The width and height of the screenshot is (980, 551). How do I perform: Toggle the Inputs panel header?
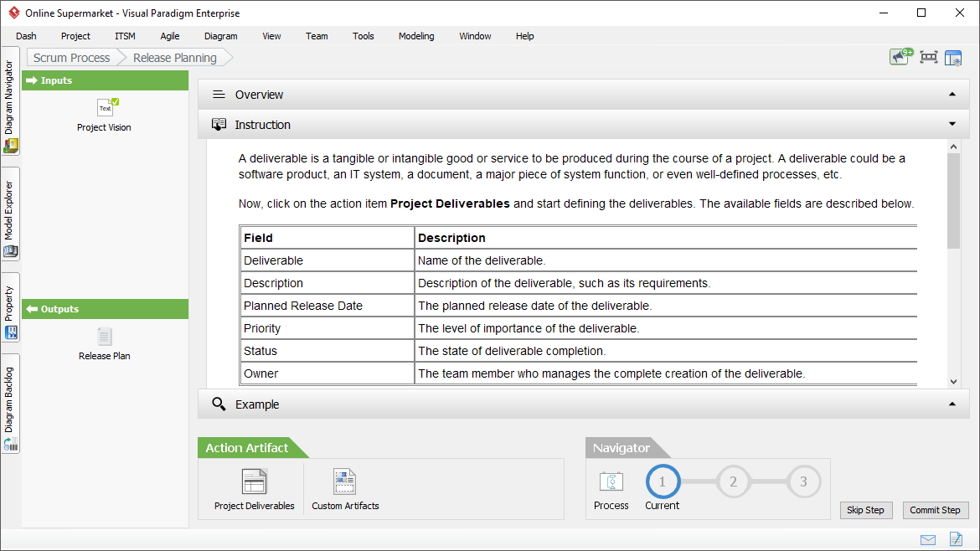pos(105,80)
